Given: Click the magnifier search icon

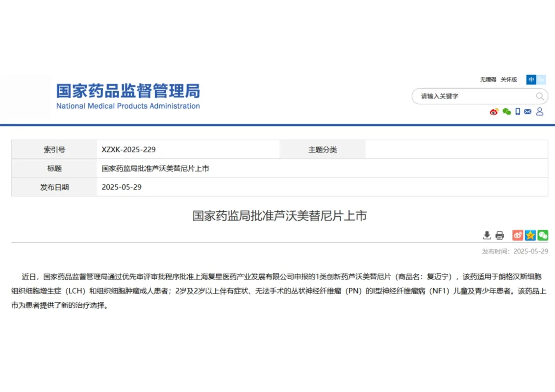Looking at the screenshot, I should (x=540, y=97).
